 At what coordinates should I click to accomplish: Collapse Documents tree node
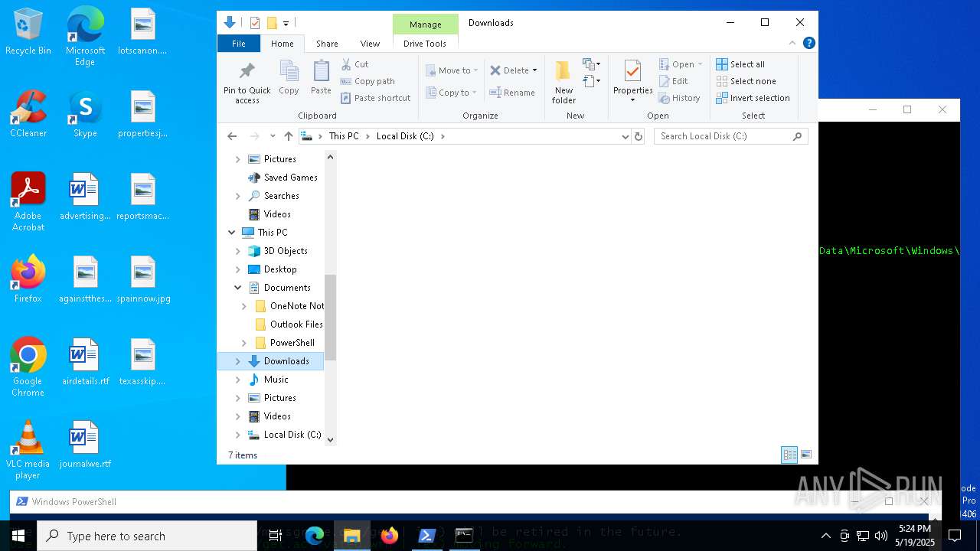pyautogui.click(x=238, y=288)
